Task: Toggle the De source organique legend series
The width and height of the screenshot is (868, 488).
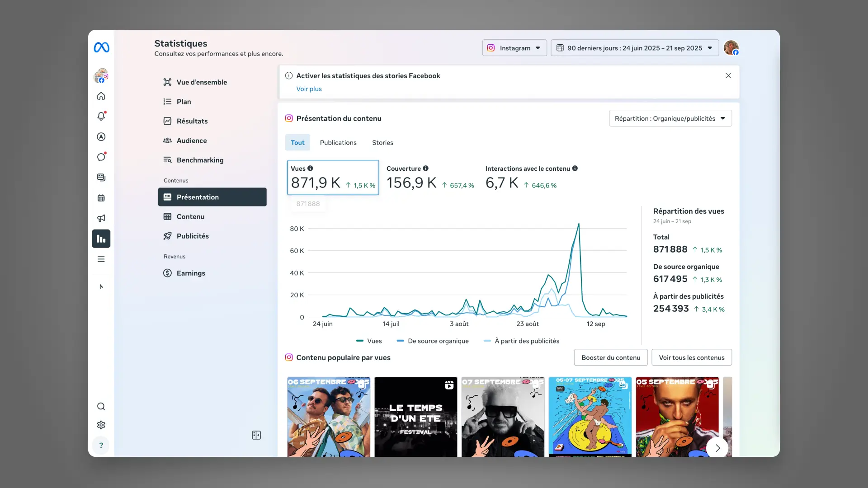Action: [433, 341]
